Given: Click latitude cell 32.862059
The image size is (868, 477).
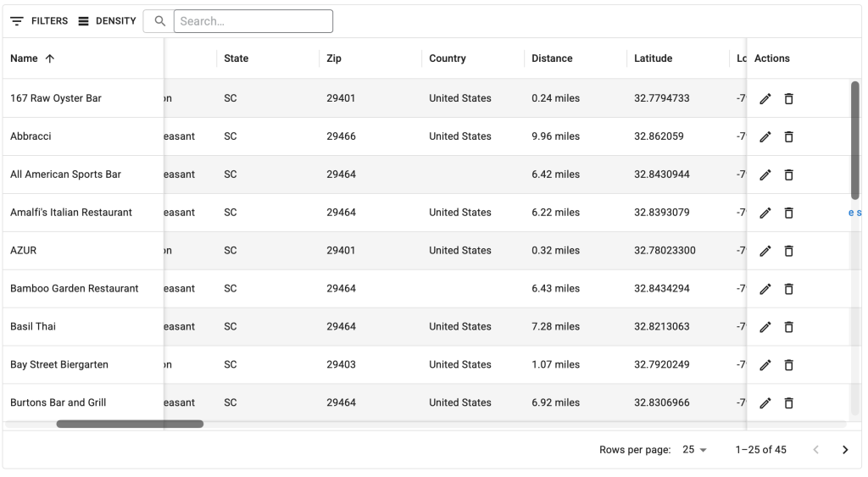Looking at the screenshot, I should [x=678, y=136].
